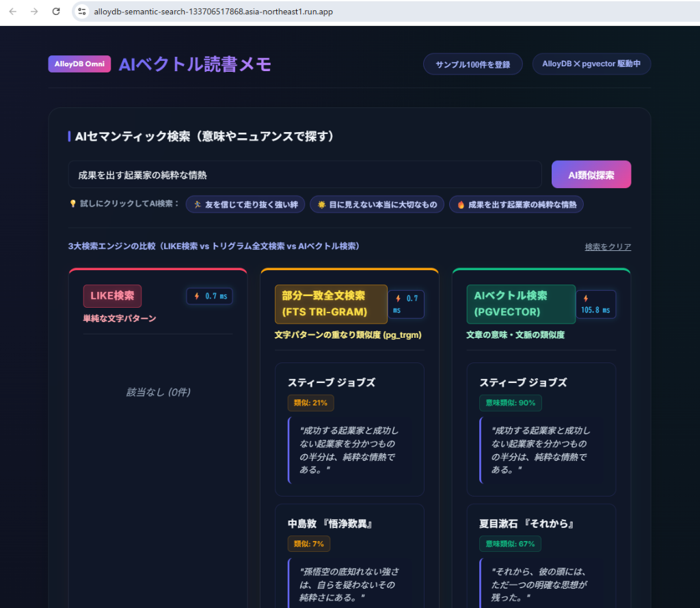The image size is (700, 608).
Task: Click the 類似: 7% score badge
Action: tap(309, 544)
